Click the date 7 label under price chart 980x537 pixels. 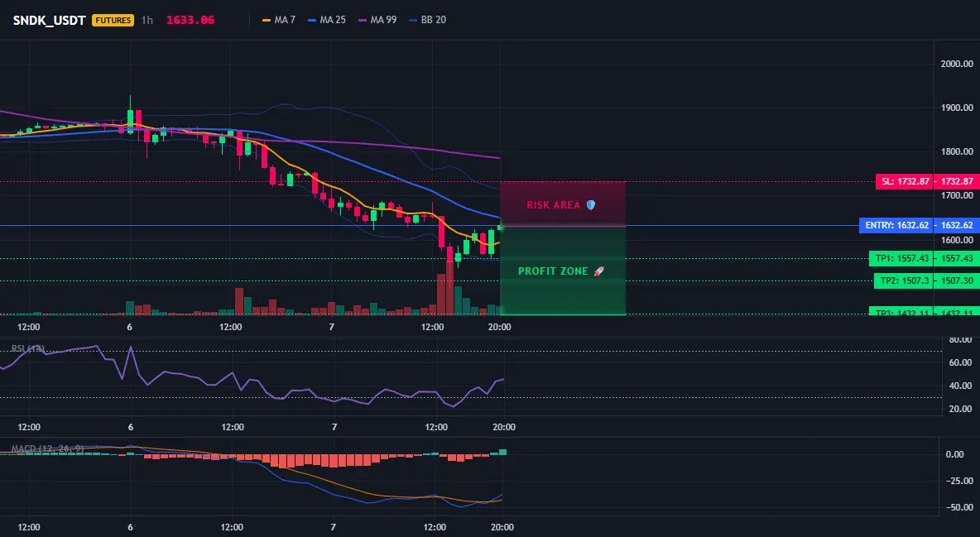[331, 327]
